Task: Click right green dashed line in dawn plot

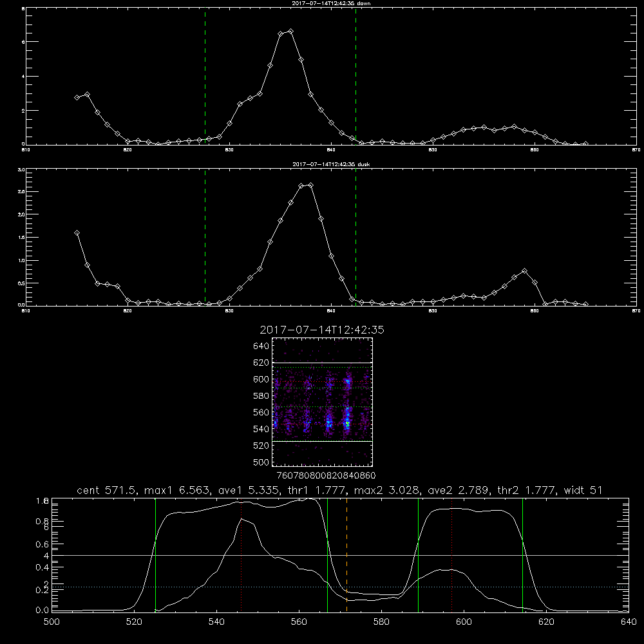Action: pyautogui.click(x=355, y=76)
